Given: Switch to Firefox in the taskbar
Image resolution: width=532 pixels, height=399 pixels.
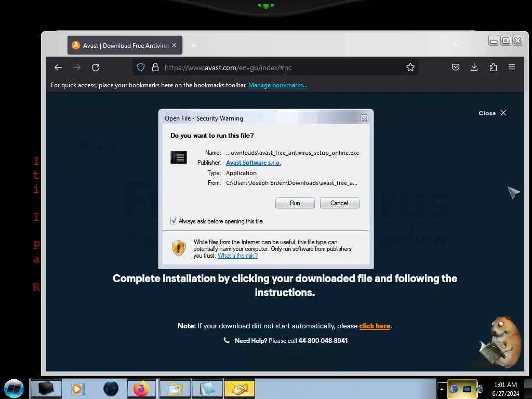Looking at the screenshot, I should (141, 389).
